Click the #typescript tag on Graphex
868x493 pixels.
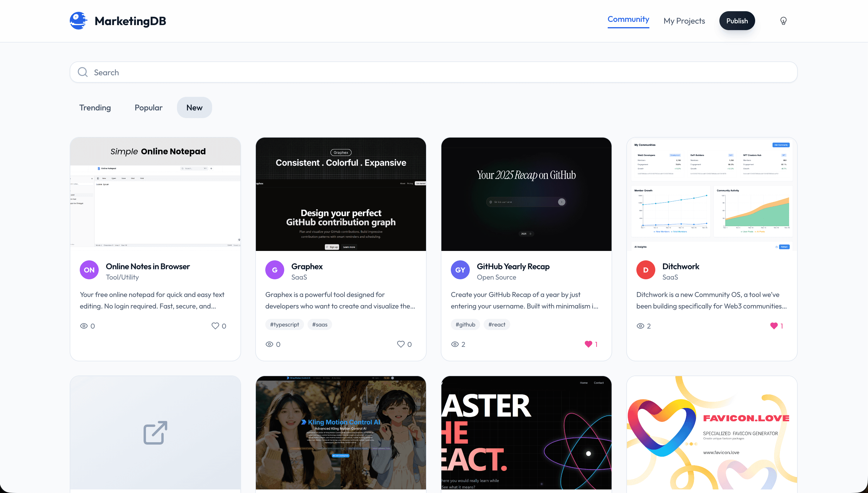point(284,324)
